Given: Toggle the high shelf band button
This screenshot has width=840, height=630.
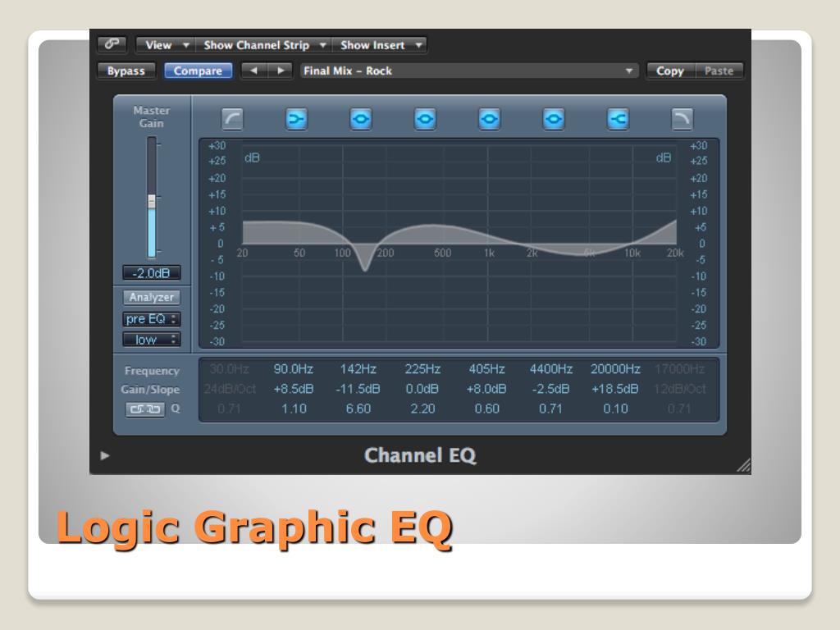Looking at the screenshot, I should 618,119.
